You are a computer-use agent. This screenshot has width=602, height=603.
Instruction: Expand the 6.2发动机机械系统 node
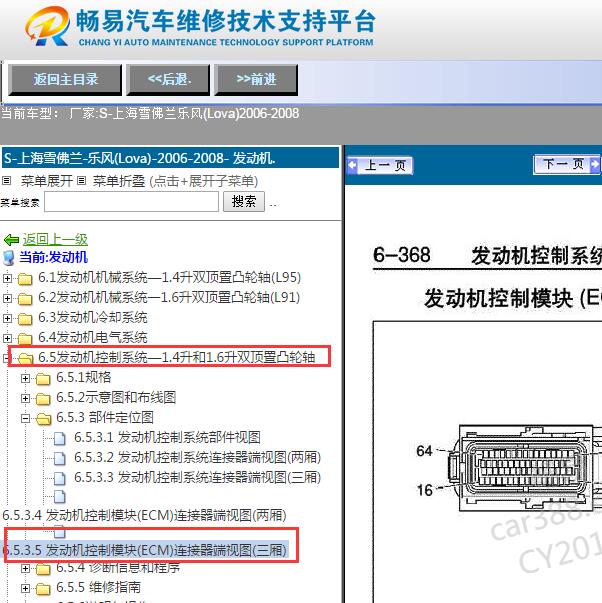(7, 298)
